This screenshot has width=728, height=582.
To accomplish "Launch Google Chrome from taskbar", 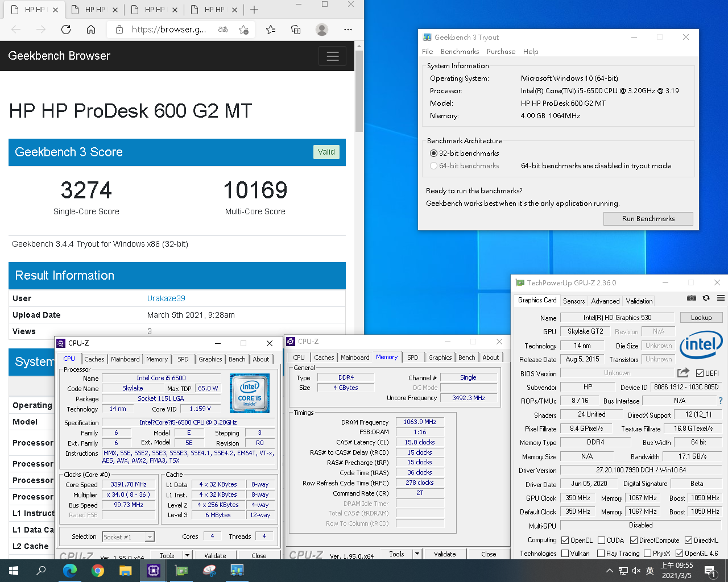I will (98, 571).
